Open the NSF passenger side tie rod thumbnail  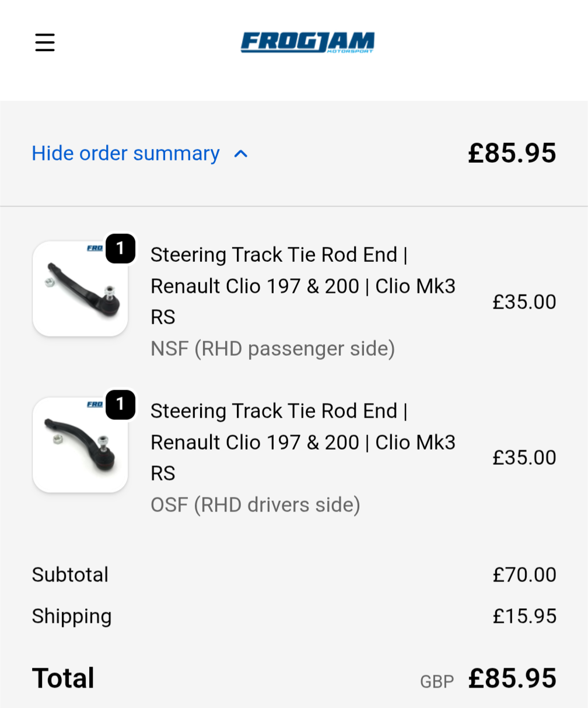tap(80, 289)
